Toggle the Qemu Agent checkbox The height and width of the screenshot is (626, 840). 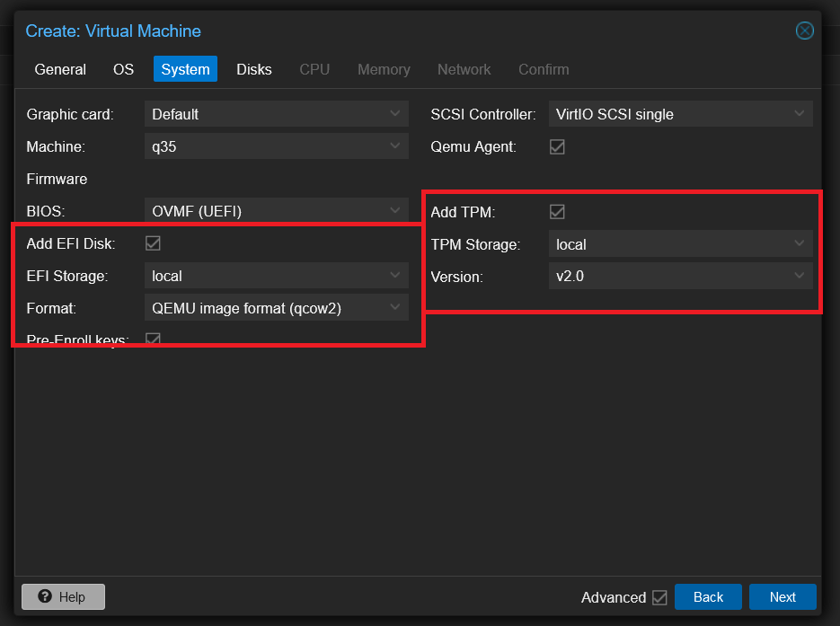click(557, 146)
